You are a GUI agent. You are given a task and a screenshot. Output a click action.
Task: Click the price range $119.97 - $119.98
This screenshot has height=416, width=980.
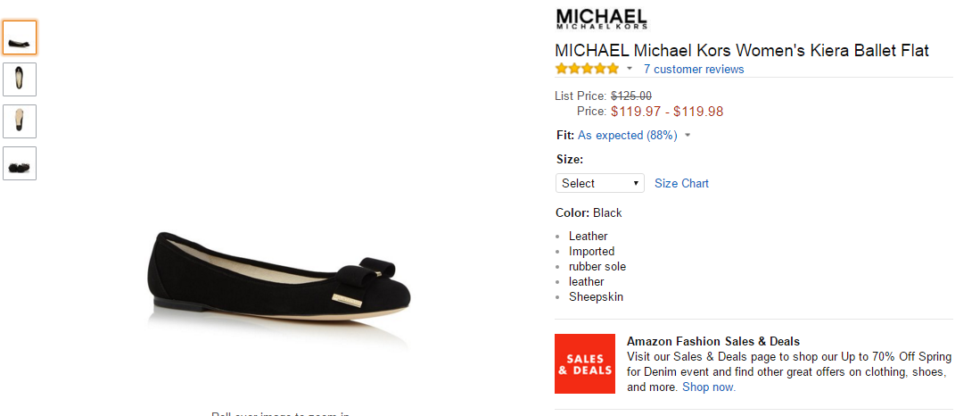click(x=667, y=112)
